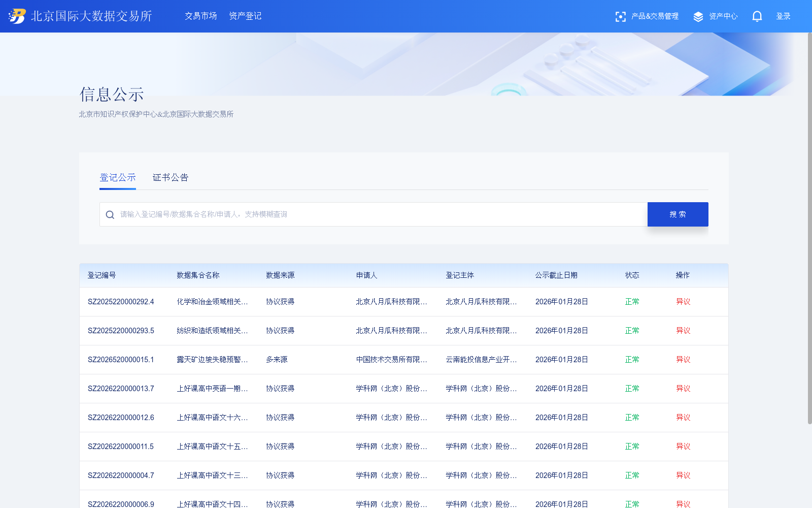Switch to the 登记公示 tab
The image size is (812, 508).
118,178
